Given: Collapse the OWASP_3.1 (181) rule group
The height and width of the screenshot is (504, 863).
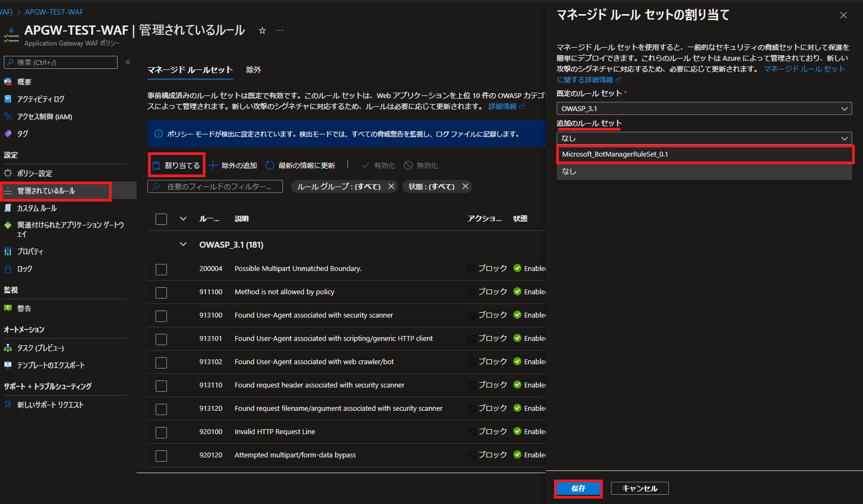Looking at the screenshot, I should (183, 244).
